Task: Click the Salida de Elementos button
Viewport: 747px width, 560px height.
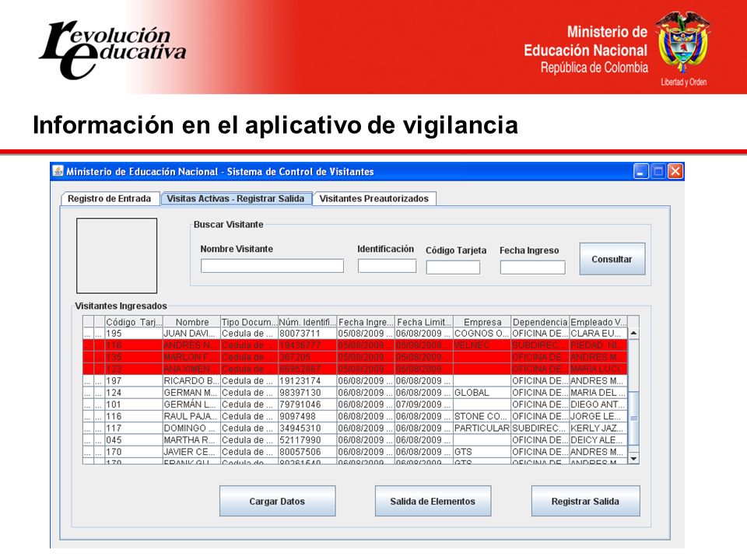Action: (433, 501)
